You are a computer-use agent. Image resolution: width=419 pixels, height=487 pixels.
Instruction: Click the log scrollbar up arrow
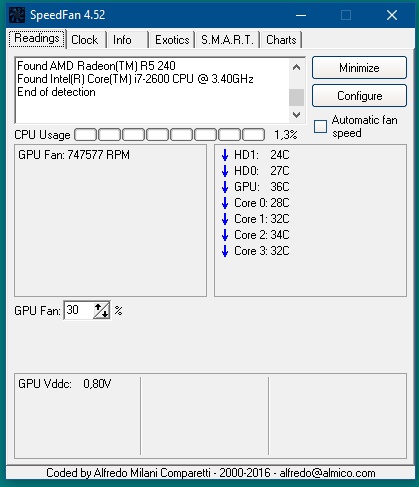click(296, 67)
